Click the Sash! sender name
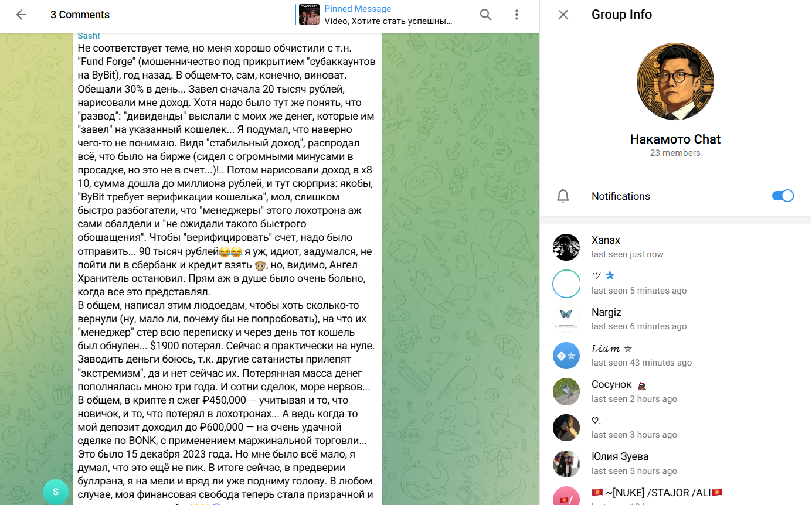This screenshot has width=812, height=505. (x=89, y=36)
